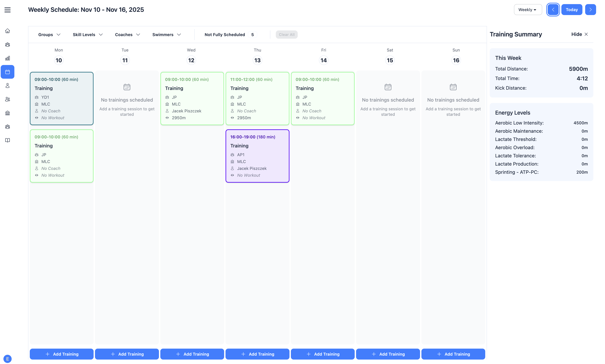Open the calendar schedule icon in sidebar
This screenshot has height=364, width=605.
click(x=8, y=72)
